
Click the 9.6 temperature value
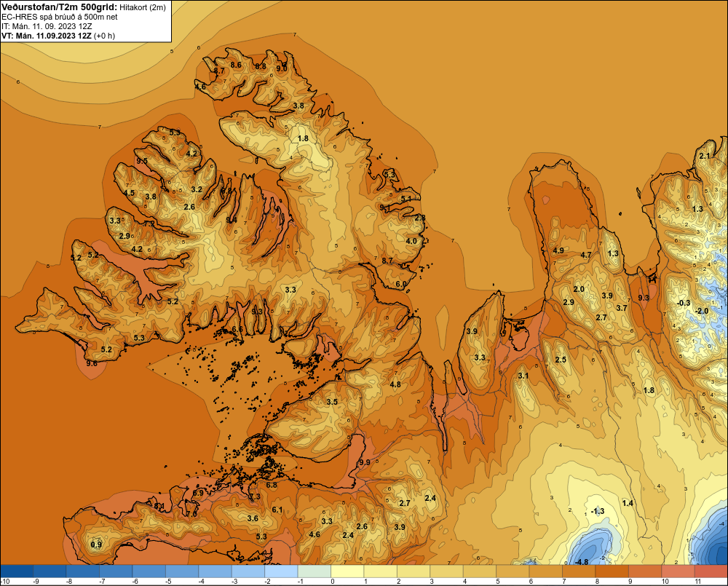click(92, 363)
